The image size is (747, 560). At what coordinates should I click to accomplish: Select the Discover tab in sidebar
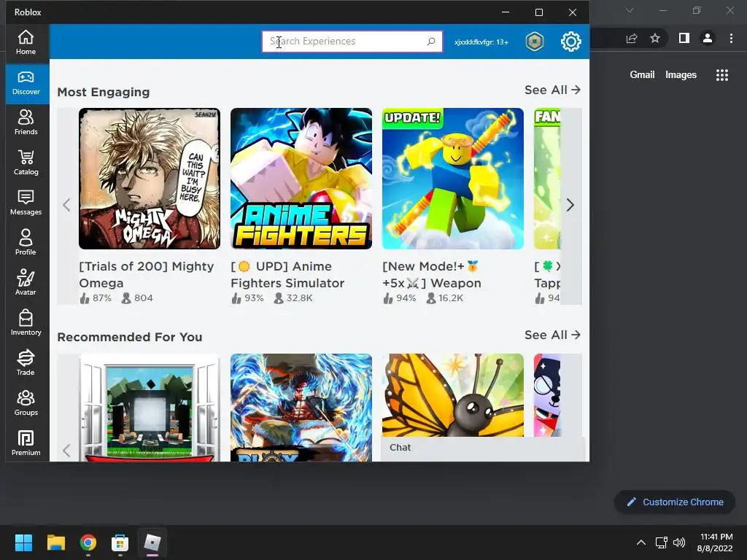point(26,83)
